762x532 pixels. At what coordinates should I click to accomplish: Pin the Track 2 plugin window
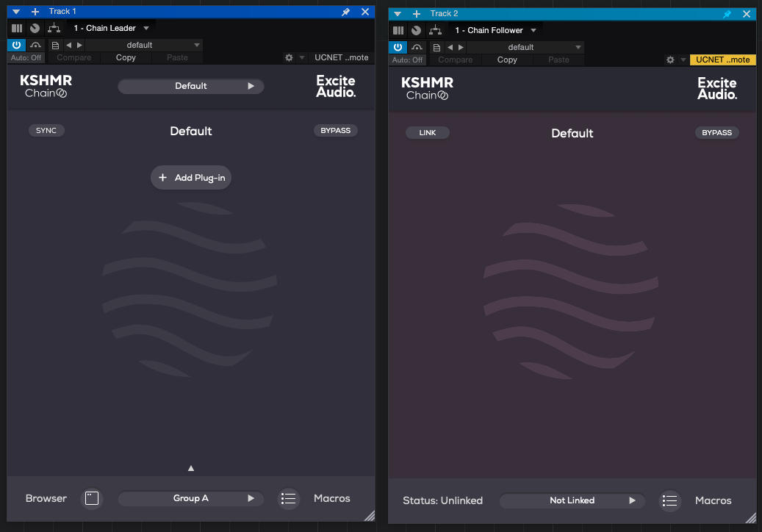point(727,14)
